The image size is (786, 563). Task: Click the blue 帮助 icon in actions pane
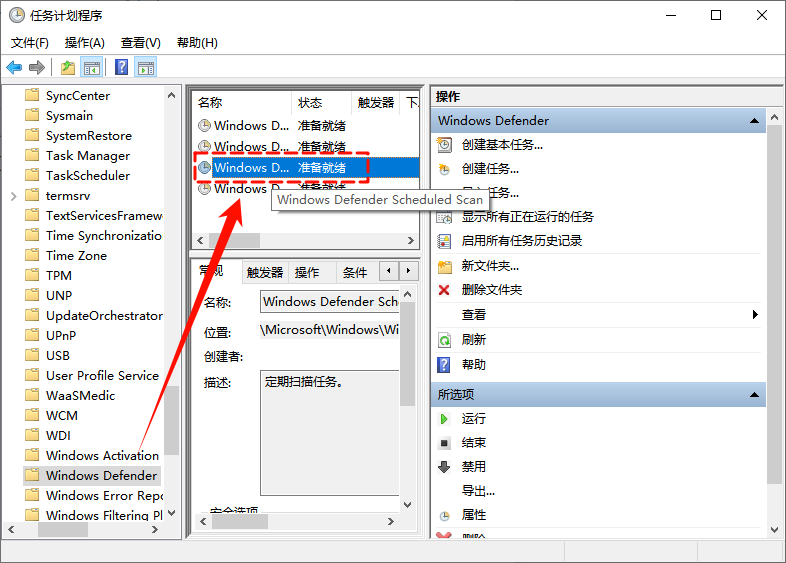pos(444,364)
